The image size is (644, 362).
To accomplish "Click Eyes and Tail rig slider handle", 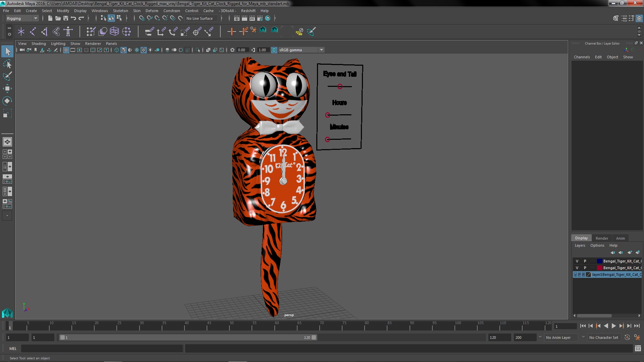I will [x=340, y=86].
